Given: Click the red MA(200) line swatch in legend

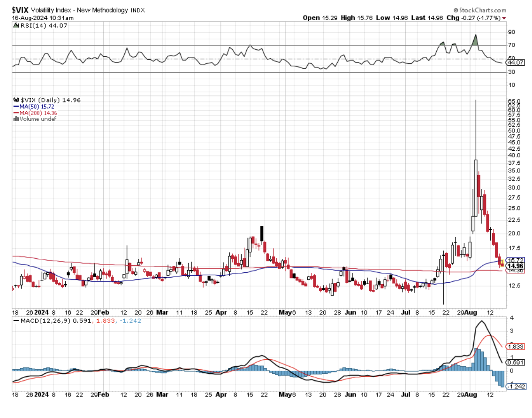Looking at the screenshot, I should 16,113.
